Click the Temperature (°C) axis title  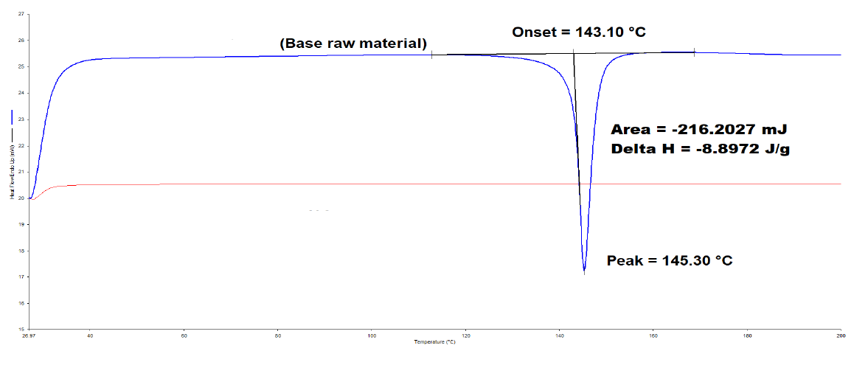pyautogui.click(x=434, y=342)
